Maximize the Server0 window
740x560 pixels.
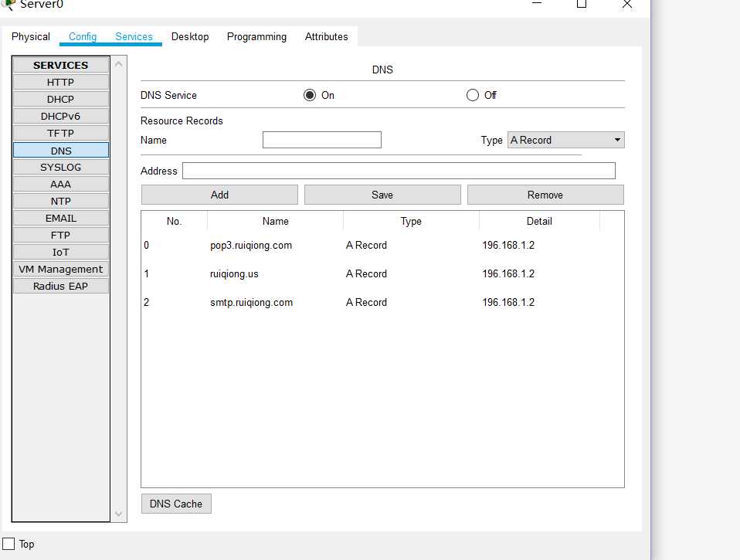click(582, 4)
